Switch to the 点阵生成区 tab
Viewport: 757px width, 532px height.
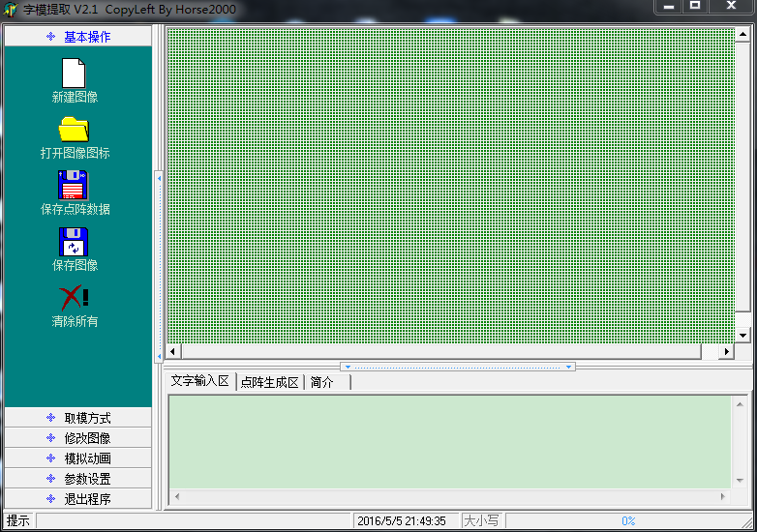[269, 382]
